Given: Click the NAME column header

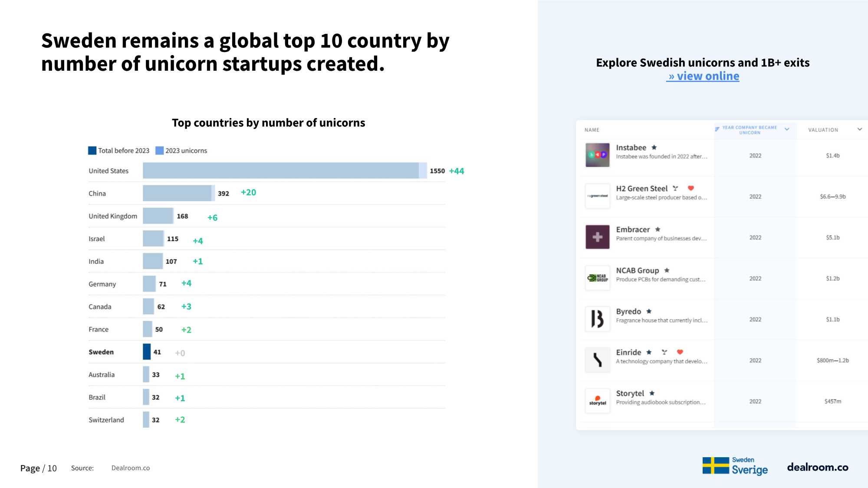Looking at the screenshot, I should [x=592, y=130].
